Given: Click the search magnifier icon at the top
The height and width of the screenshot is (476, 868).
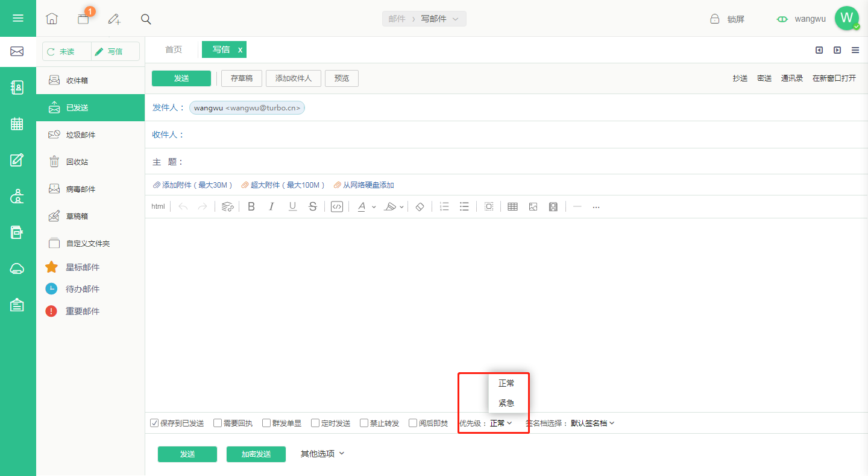Looking at the screenshot, I should [x=146, y=19].
